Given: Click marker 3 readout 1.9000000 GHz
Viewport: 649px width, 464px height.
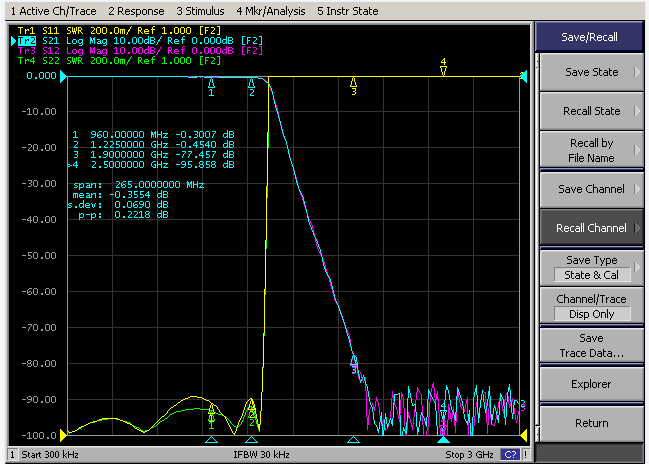Looking at the screenshot, I should [x=153, y=154].
